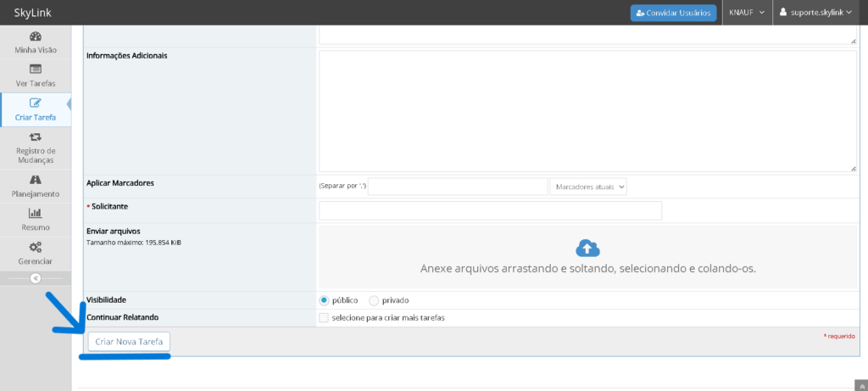868x391 pixels.
Task: Open Resumo chart icon
Action: tap(36, 213)
